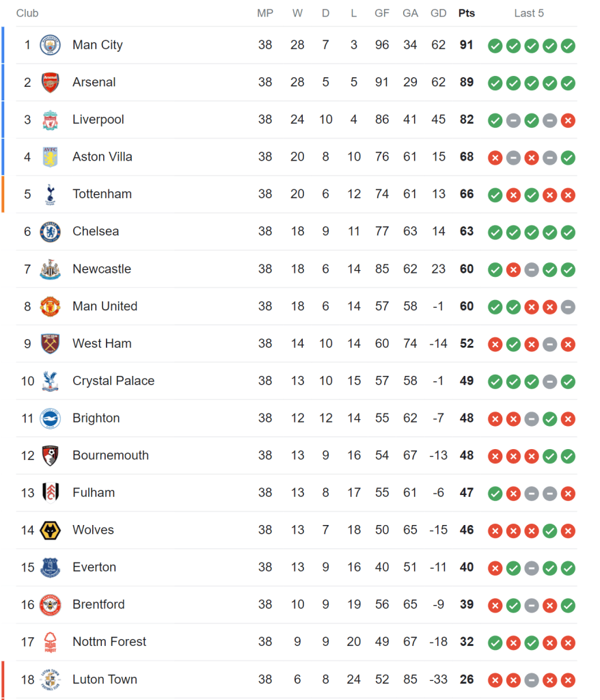The image size is (600, 700).
Task: Click the Liverpool club crest
Action: pos(50,120)
